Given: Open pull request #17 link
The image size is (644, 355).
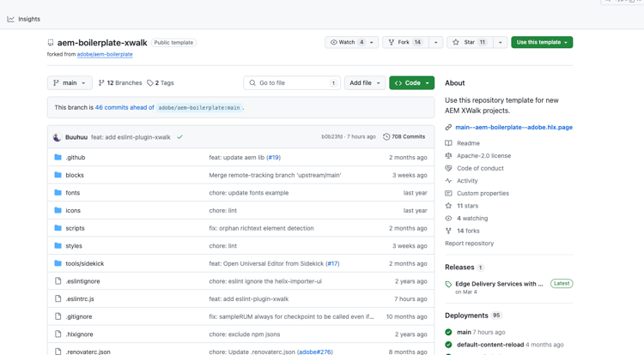Looking at the screenshot, I should (x=332, y=263).
